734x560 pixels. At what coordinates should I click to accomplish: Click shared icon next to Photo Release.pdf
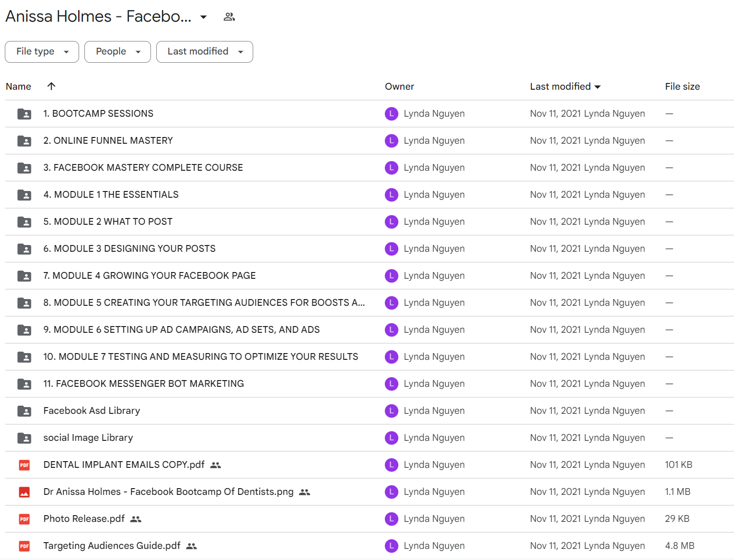click(x=136, y=519)
